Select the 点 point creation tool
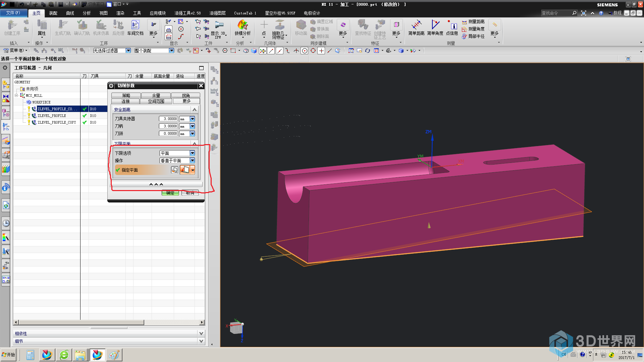 coord(264,27)
